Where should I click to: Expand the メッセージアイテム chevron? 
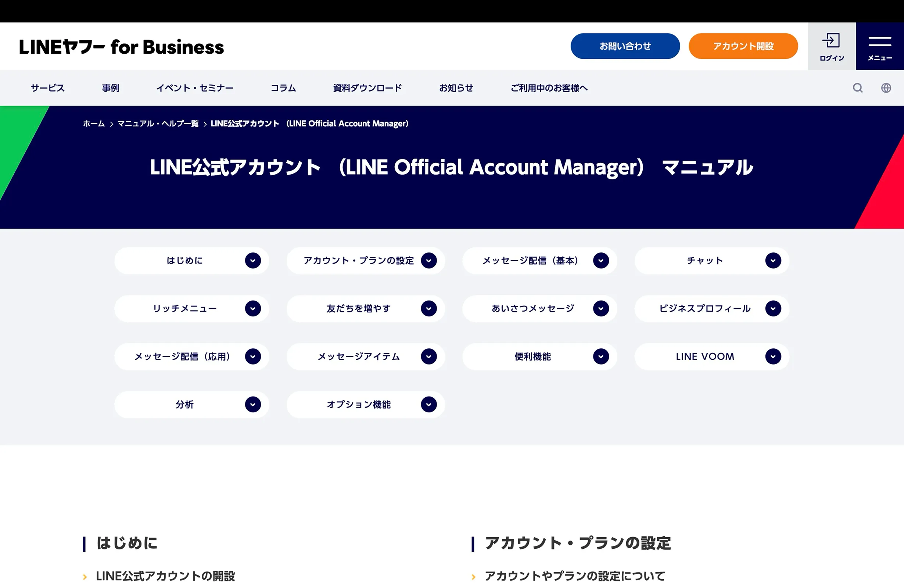[x=429, y=356]
